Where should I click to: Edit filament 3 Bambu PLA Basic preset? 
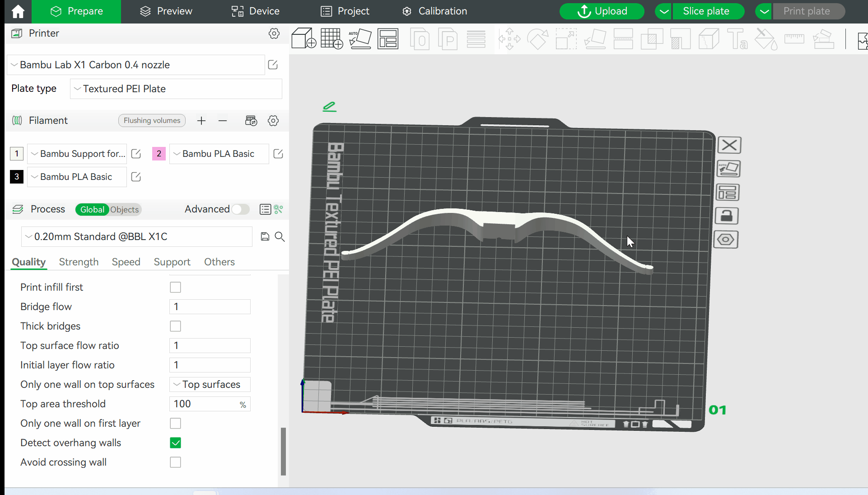136,177
